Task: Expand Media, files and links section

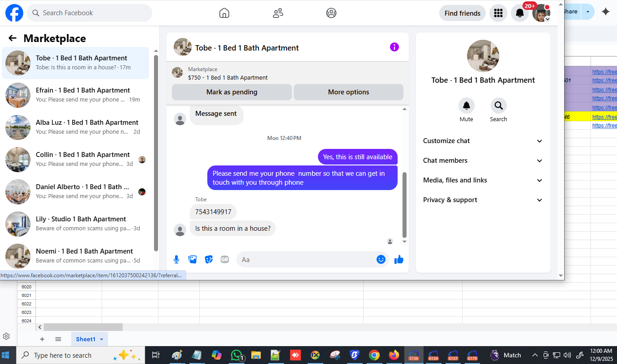Action: click(483, 180)
